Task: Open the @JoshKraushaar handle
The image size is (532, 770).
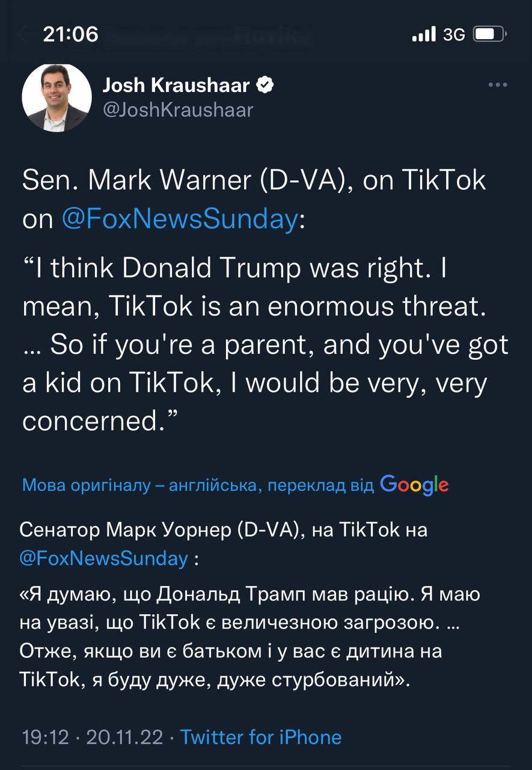Action: coord(178,110)
